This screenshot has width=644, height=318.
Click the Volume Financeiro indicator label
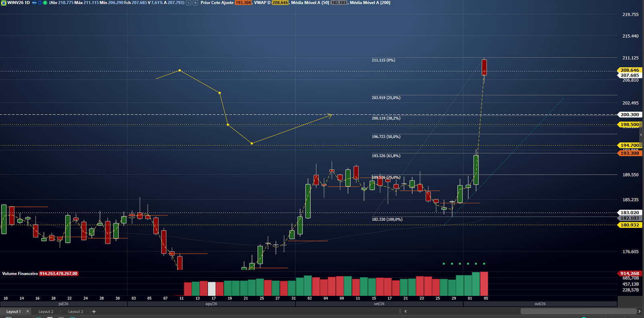point(20,274)
